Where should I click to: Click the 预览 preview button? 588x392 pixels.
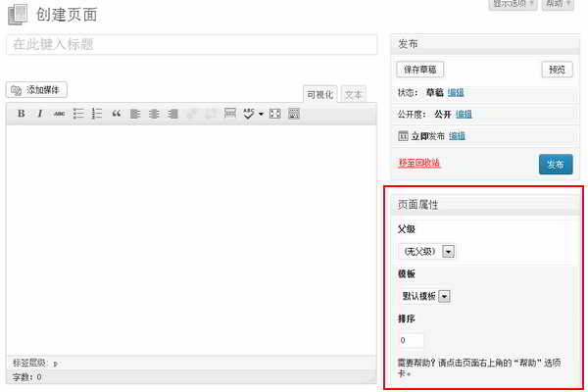click(557, 70)
